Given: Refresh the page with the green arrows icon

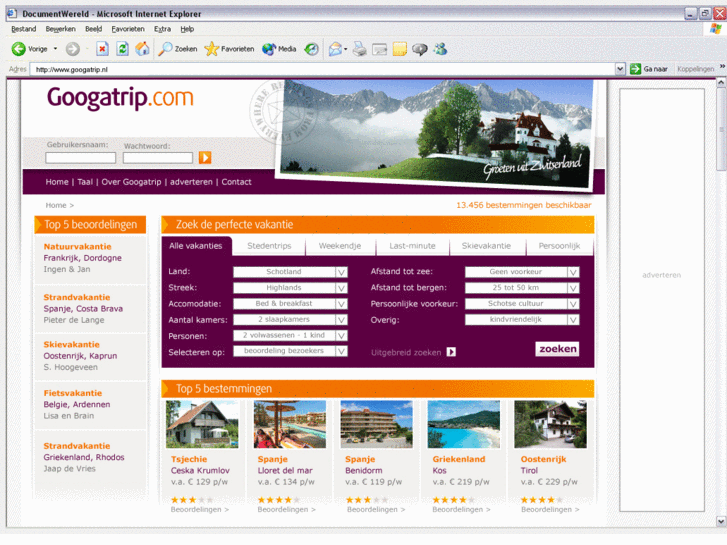Looking at the screenshot, I should [x=122, y=49].
